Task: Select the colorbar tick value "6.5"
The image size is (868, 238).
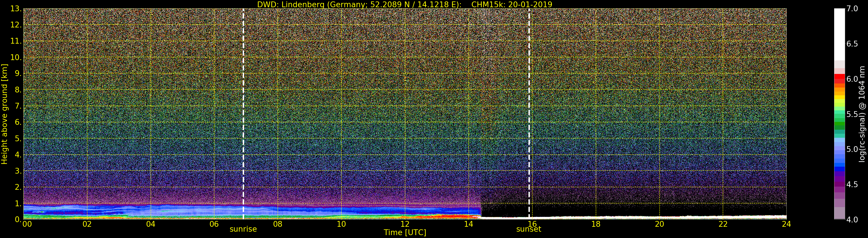Action: pos(852,44)
